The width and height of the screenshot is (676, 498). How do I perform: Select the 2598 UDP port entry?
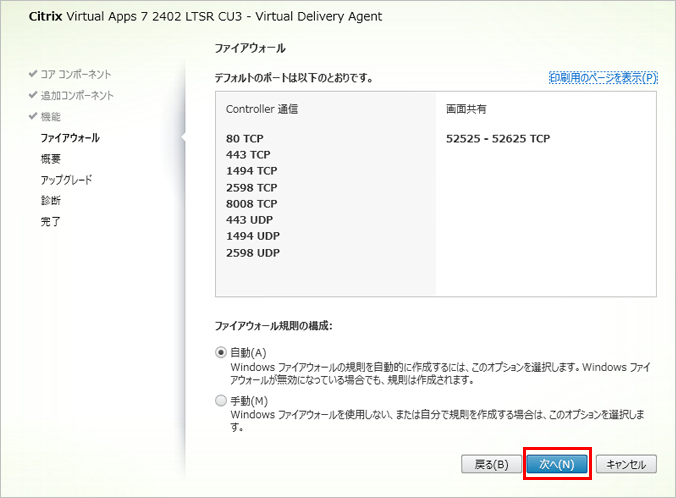(253, 252)
